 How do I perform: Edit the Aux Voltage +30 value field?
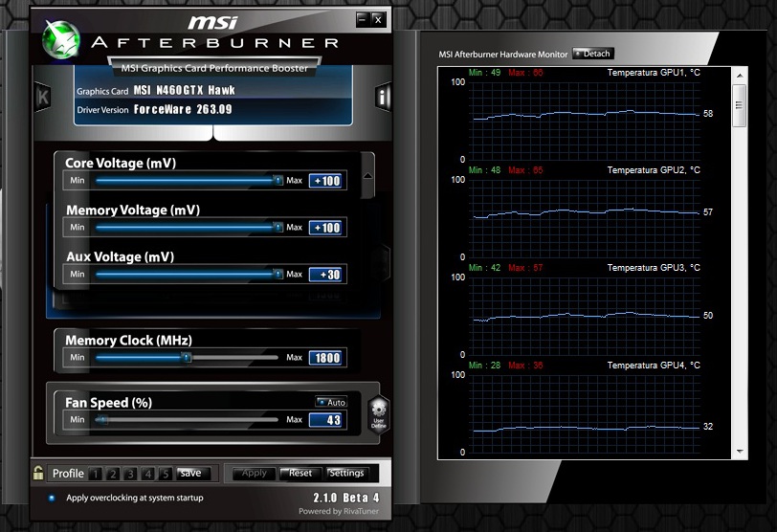(x=325, y=275)
